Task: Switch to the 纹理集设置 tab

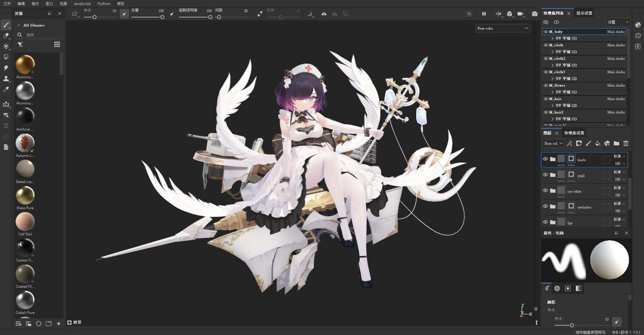Action: tap(574, 133)
